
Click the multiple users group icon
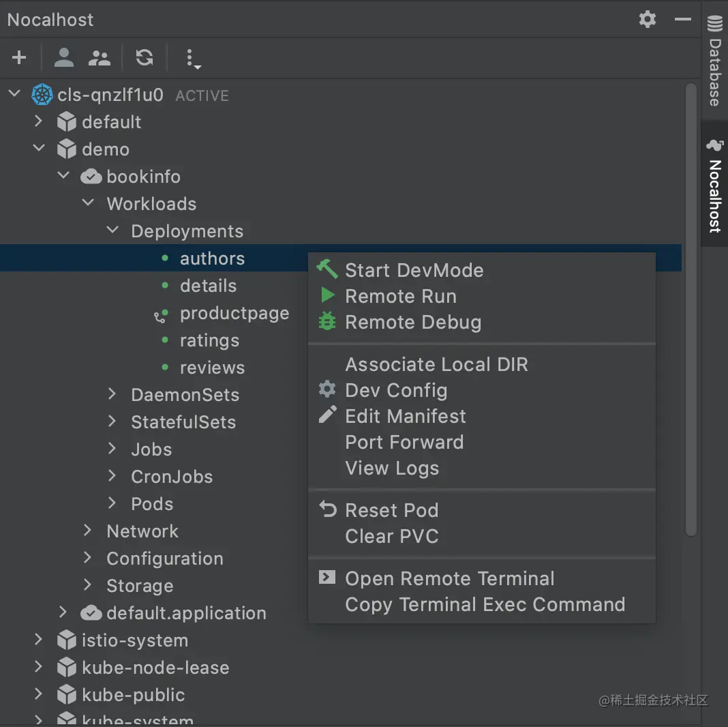[x=100, y=57]
